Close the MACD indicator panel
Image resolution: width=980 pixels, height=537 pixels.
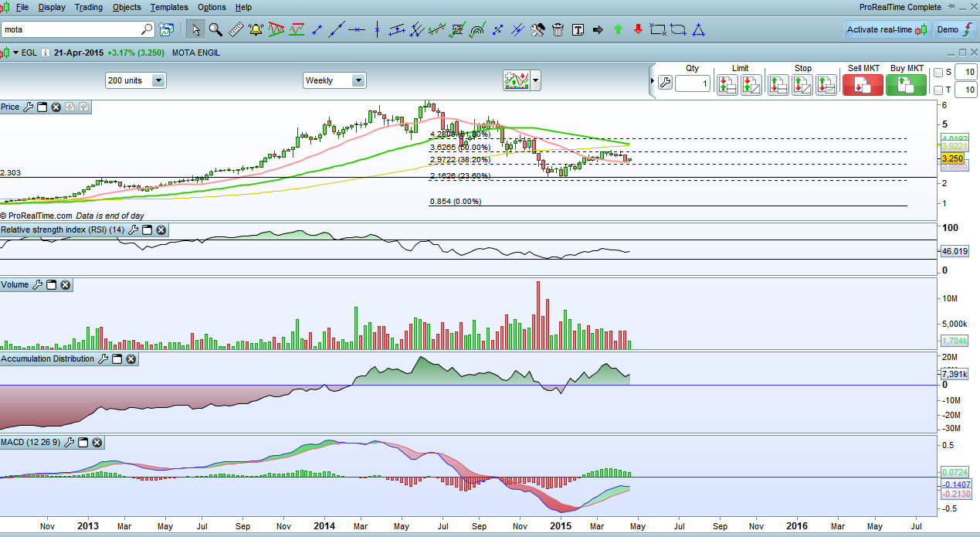tap(97, 443)
